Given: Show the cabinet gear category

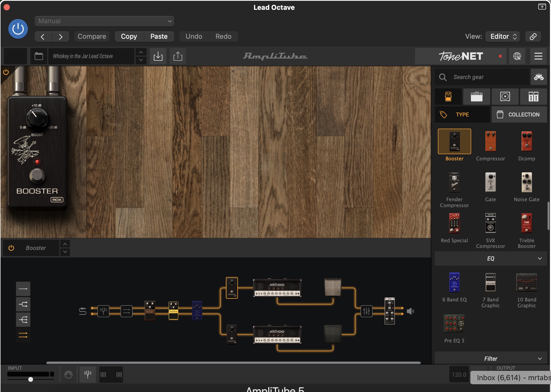Looking at the screenshot, I should click(505, 97).
